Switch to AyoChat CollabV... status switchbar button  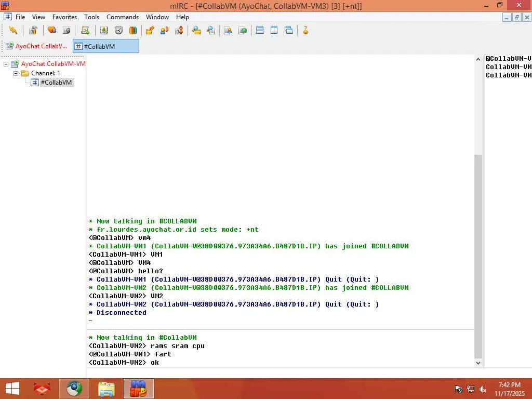pyautogui.click(x=37, y=46)
